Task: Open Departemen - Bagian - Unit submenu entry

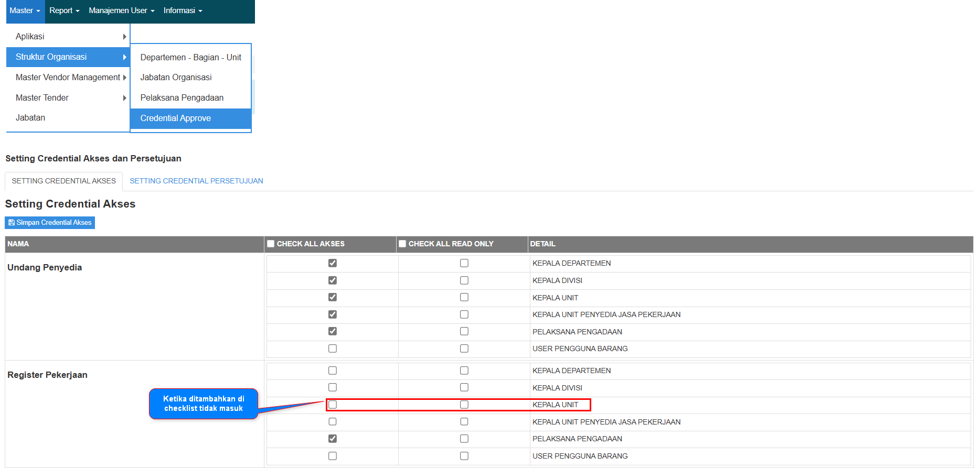Action: 190,58
